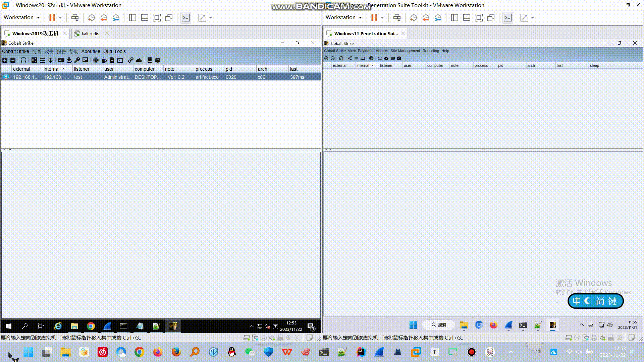
Task: Sort by pid column in left beacon table
Action: (x=240, y=69)
